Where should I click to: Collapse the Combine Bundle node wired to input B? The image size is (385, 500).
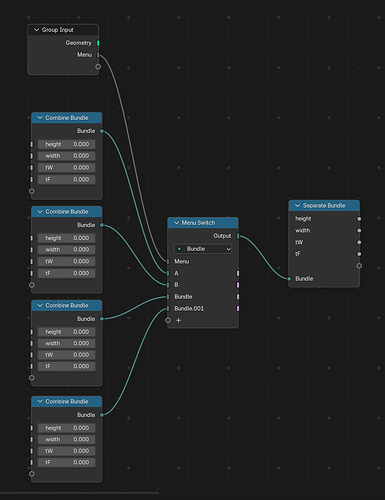point(40,212)
